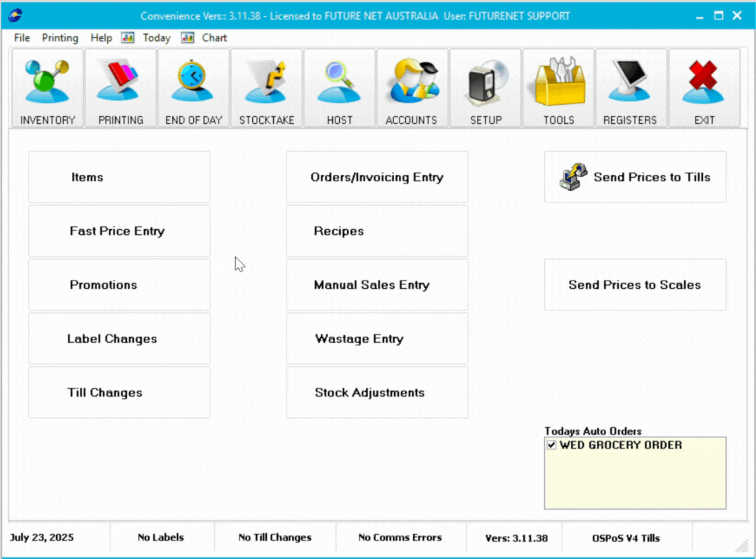Screen dimensions: 756x559
Task: Open the Recipes button
Action: (x=377, y=231)
